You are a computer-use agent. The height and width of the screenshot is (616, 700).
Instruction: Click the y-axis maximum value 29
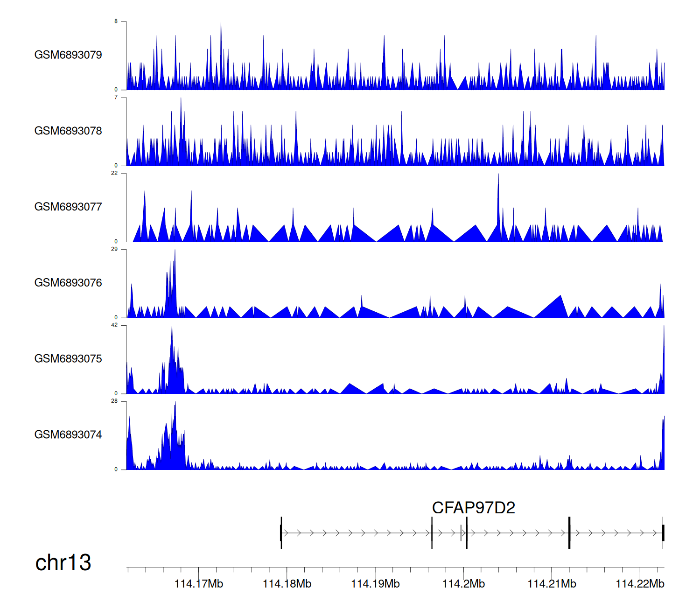(114, 249)
